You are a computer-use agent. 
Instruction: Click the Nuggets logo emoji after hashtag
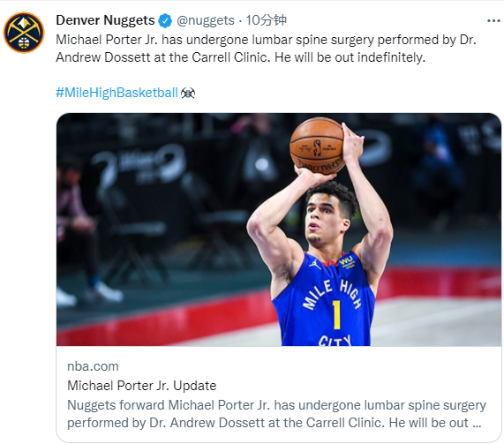pyautogui.click(x=188, y=93)
